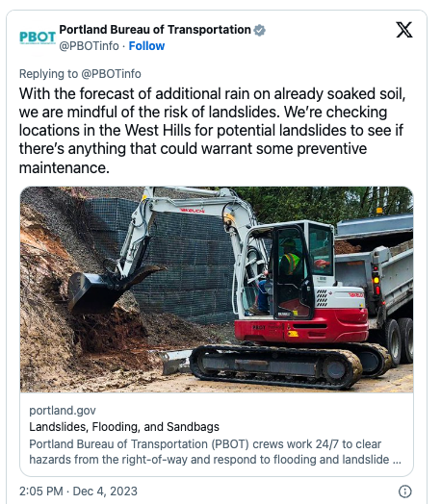Click the worker in the excavator cab

pos(289,262)
